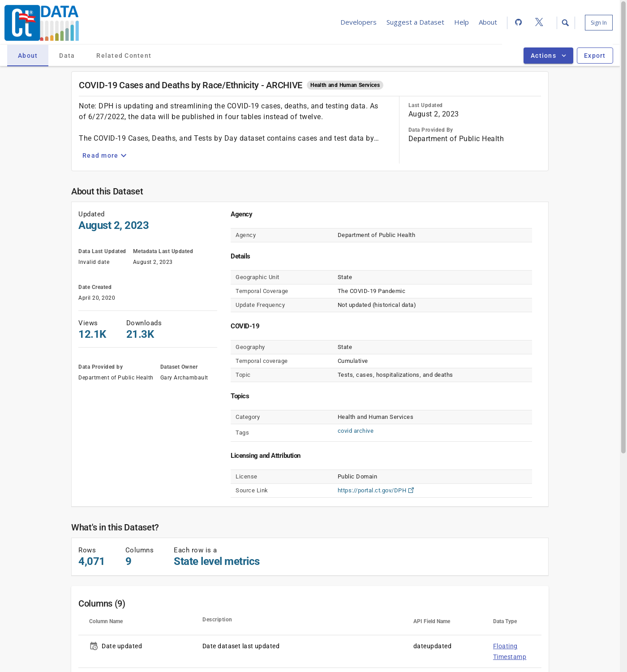The height and width of the screenshot is (672, 627).
Task: Open the GitHub icon link
Action: pos(518,22)
